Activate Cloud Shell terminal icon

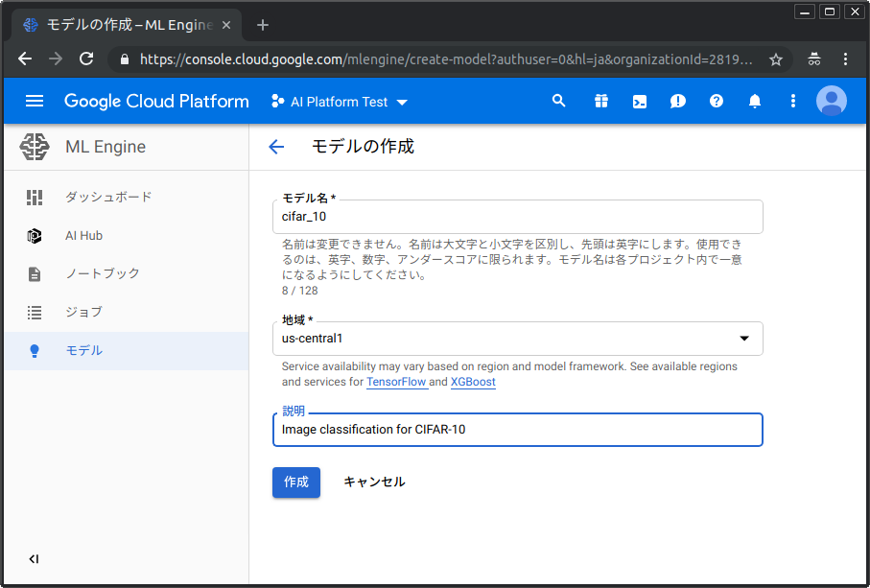tap(640, 102)
